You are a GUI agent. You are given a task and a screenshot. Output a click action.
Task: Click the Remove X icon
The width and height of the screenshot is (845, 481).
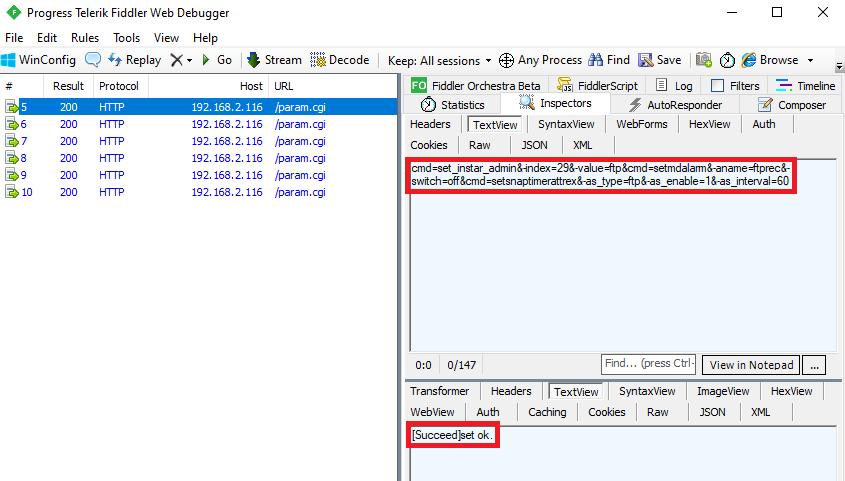click(x=177, y=60)
